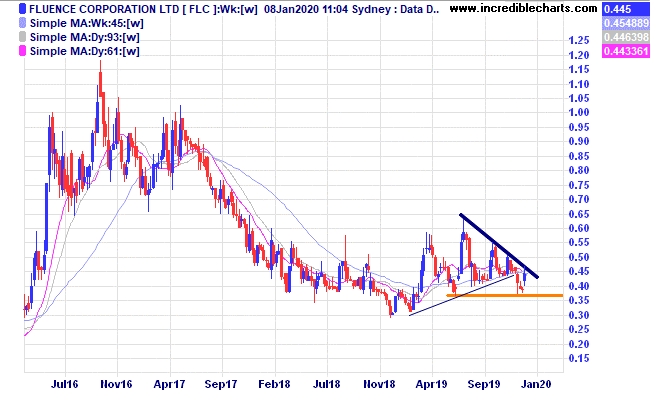Click the Sep19 date axis label
This screenshot has width=651, height=395.
(x=484, y=384)
